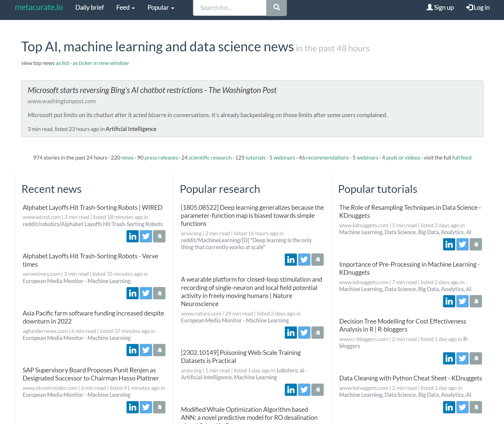Open SAP Supervisory Board Proposes Punit Renjen article

pos(91,374)
